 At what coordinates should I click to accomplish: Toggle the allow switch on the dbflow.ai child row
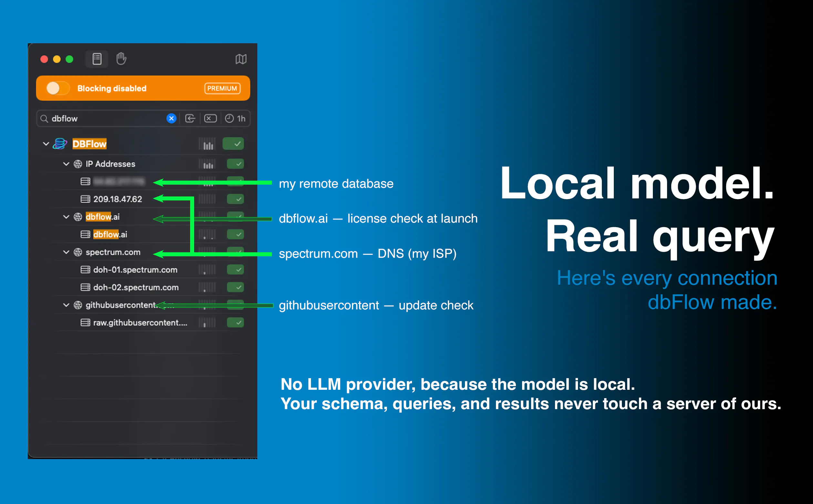pyautogui.click(x=235, y=235)
